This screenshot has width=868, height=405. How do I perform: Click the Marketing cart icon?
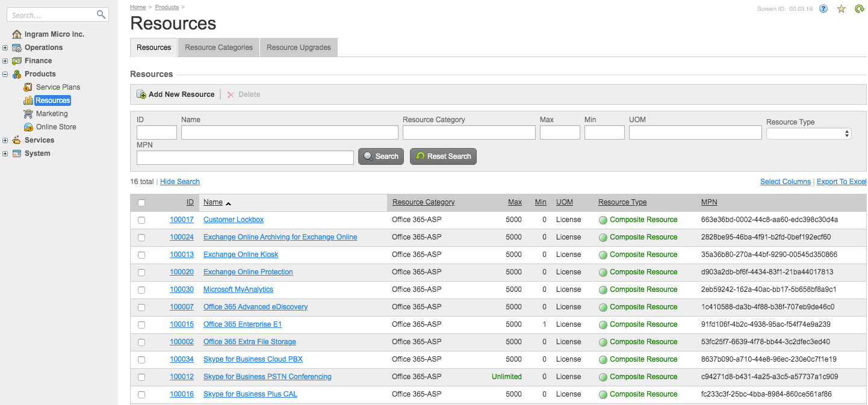[28, 114]
